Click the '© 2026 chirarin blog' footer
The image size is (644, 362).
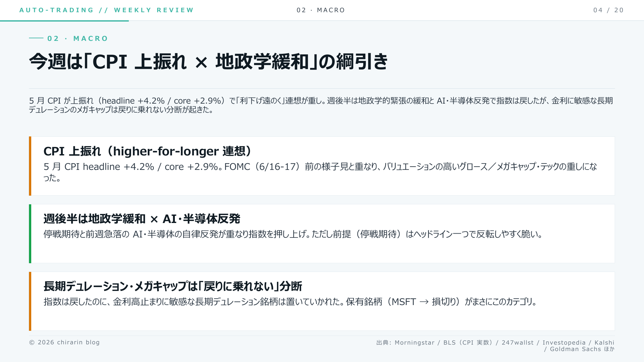pyautogui.click(x=64, y=342)
